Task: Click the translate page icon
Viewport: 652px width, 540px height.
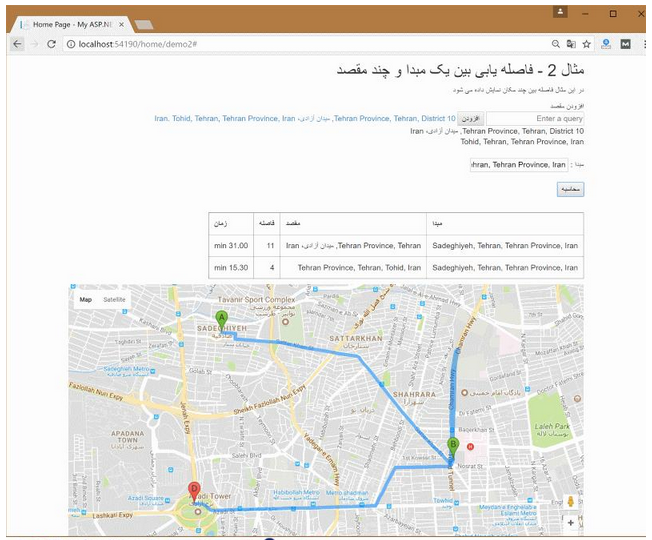Action: click(571, 44)
